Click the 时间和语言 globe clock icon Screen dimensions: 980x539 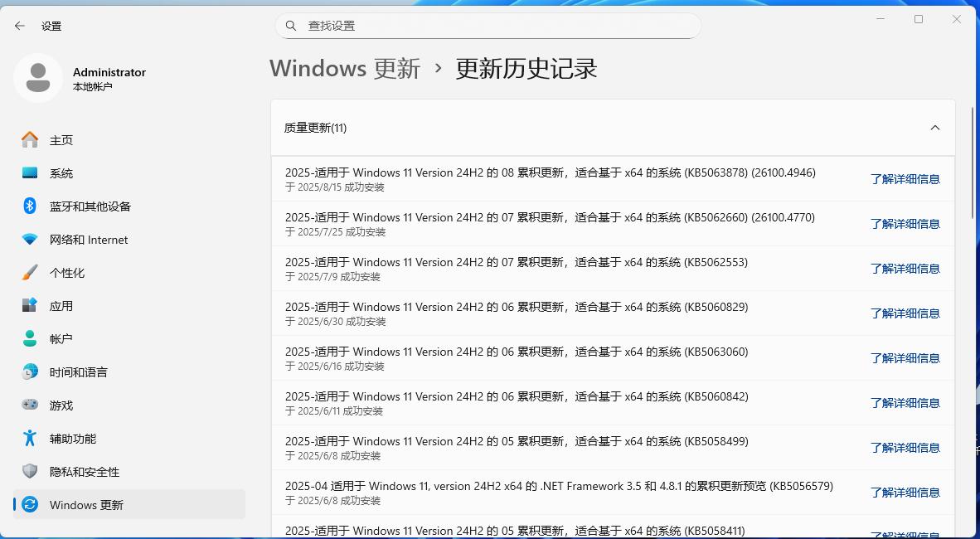29,371
